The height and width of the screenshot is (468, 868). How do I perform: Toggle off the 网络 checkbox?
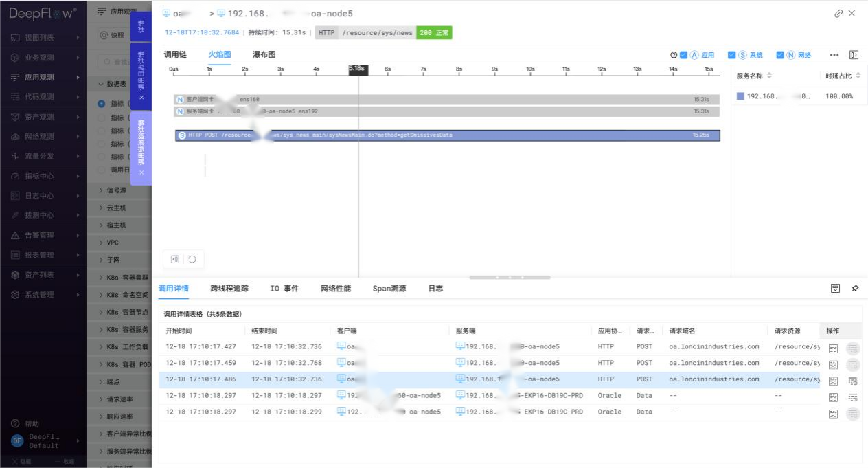[779, 55]
